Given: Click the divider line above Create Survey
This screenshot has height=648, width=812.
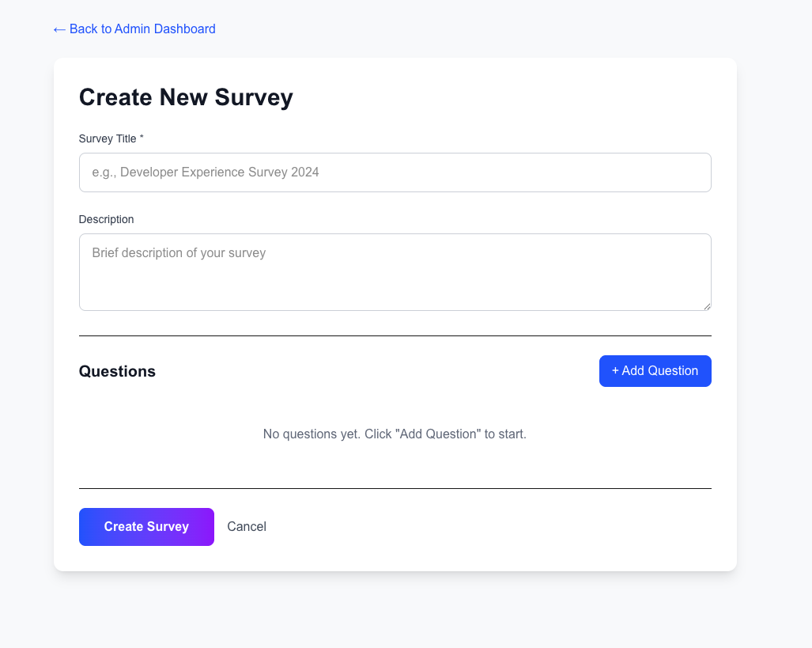Looking at the screenshot, I should pyautogui.click(x=395, y=488).
